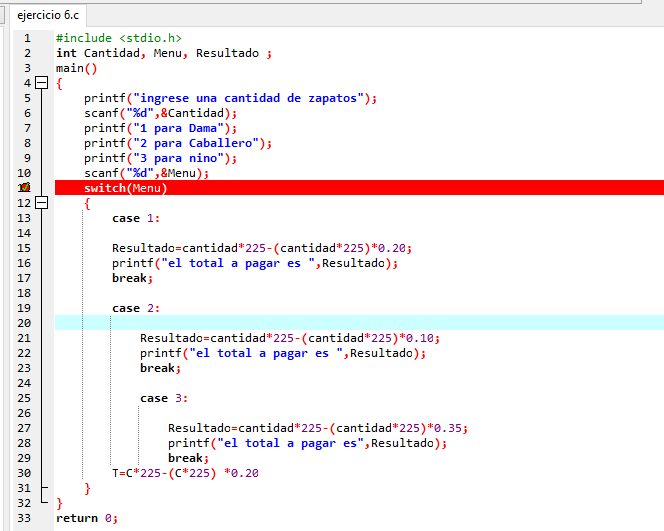664x531 pixels.
Task: Click the T=C*225-(C*225) *0.20 line
Action: (185, 473)
